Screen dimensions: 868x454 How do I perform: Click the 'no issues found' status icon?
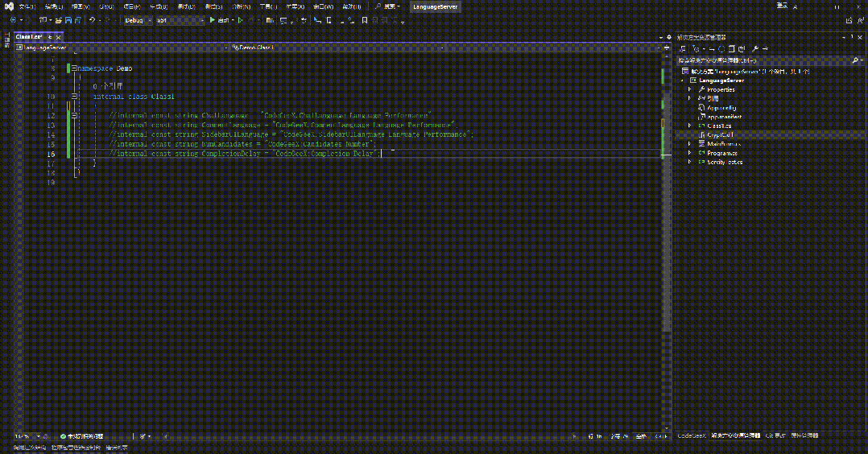click(x=63, y=436)
